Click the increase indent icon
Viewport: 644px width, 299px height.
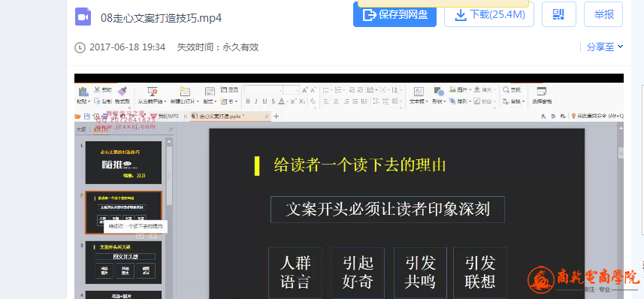pos(360,90)
